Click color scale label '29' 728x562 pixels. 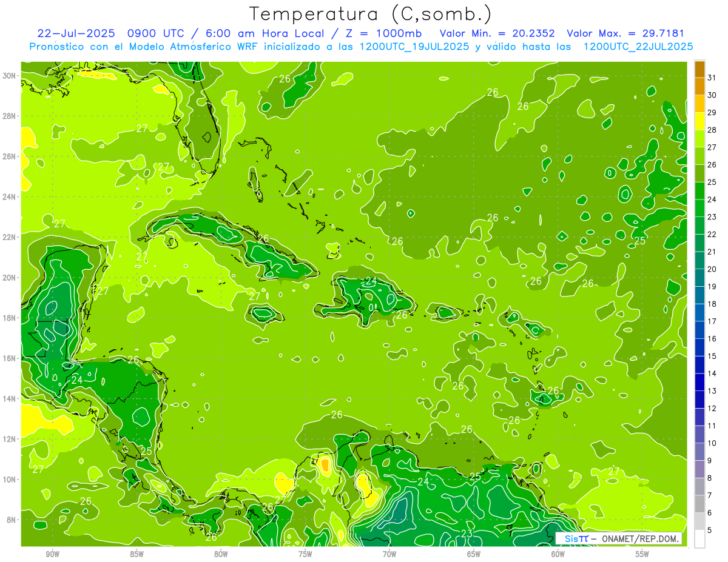coord(712,113)
